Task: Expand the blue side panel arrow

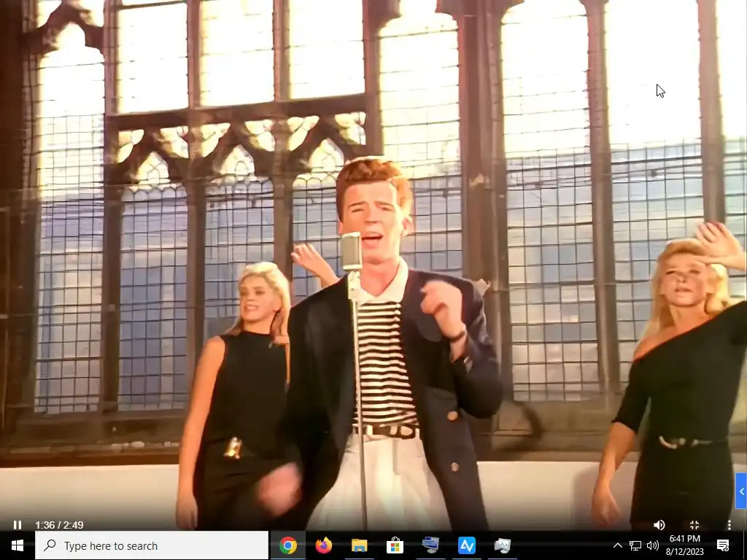Action: (x=741, y=491)
